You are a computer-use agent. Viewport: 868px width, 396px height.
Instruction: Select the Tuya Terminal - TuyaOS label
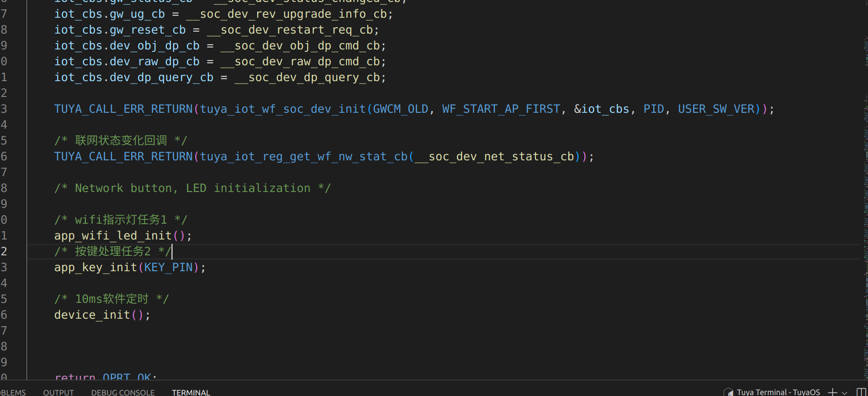point(778,392)
